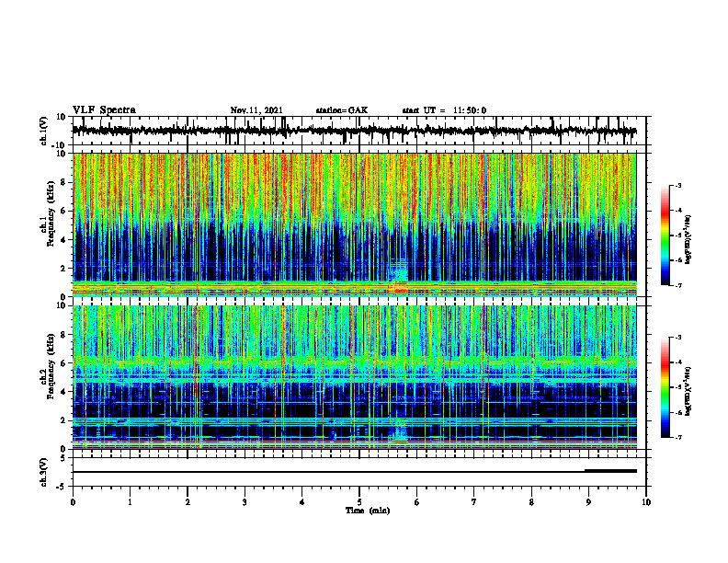
Task: Click the upper colorbar's log(PSD) unit label
Action: coord(688,240)
